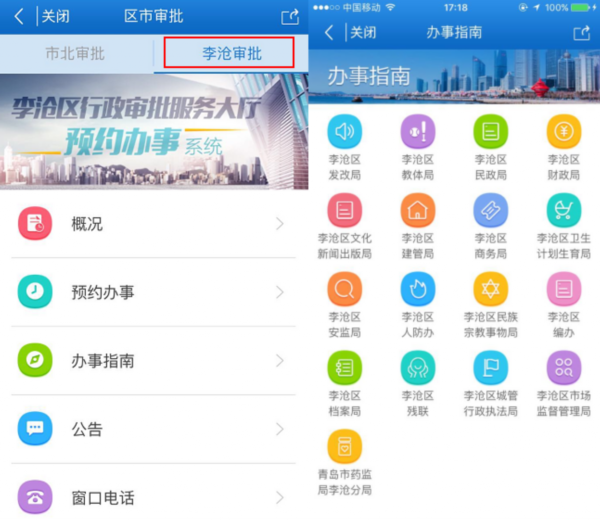Expand the 概况 row chevron
Screen dimensions: 600x520
(x=280, y=223)
